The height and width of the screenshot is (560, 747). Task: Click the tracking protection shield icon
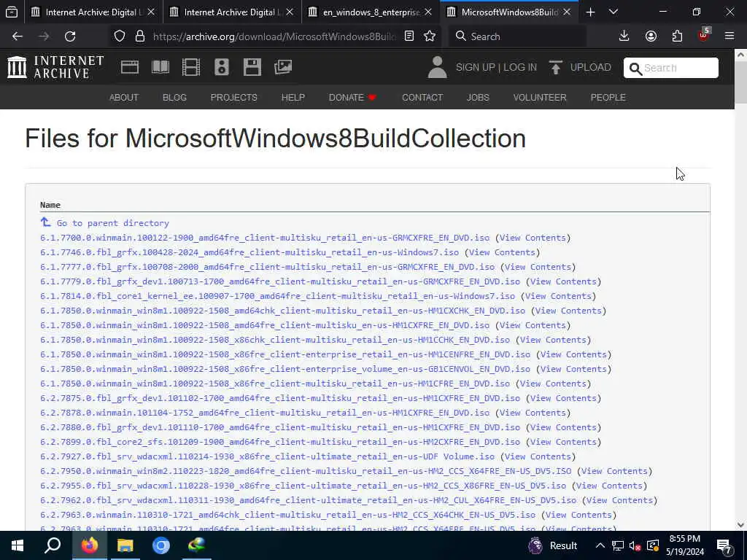point(120,36)
